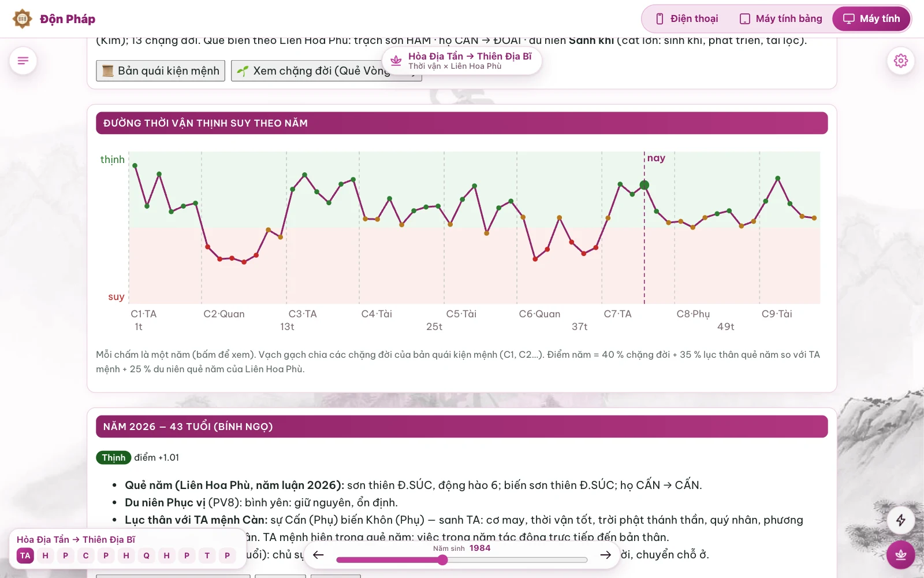
Task: Open the settings gear button
Action: (901, 61)
